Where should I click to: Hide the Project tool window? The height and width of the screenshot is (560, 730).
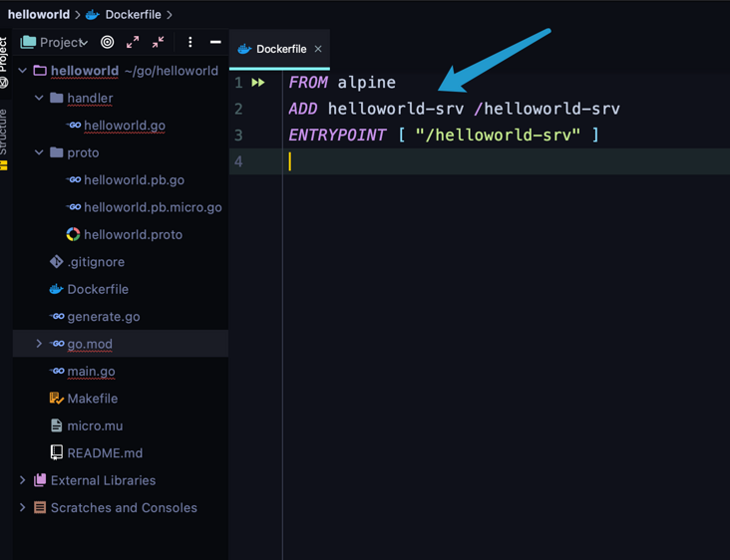click(215, 42)
